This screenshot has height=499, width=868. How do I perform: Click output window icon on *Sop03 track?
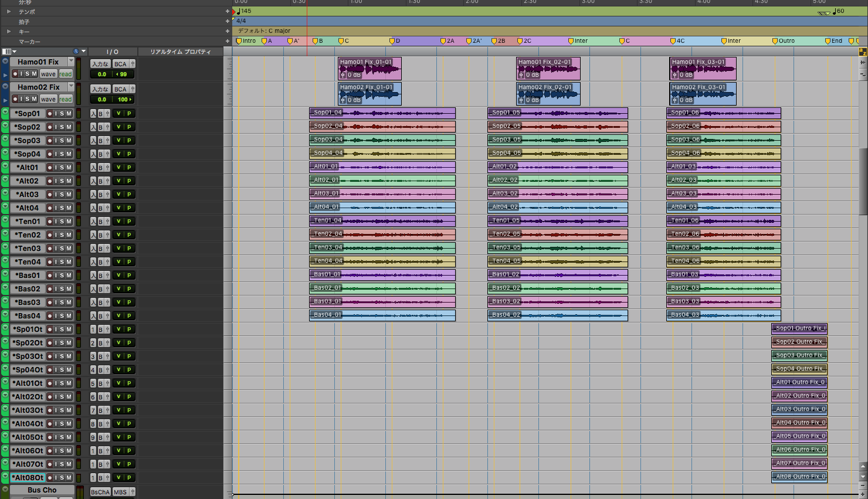tap(107, 141)
